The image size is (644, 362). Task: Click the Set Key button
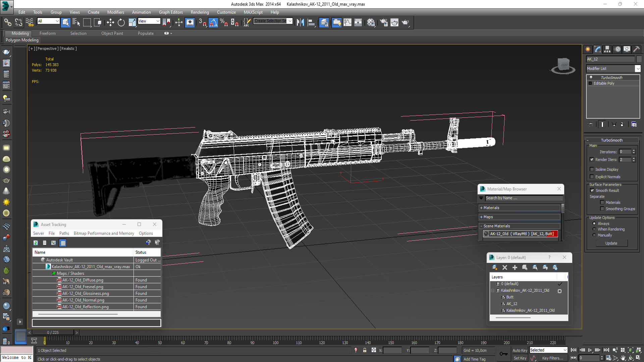[520, 358]
